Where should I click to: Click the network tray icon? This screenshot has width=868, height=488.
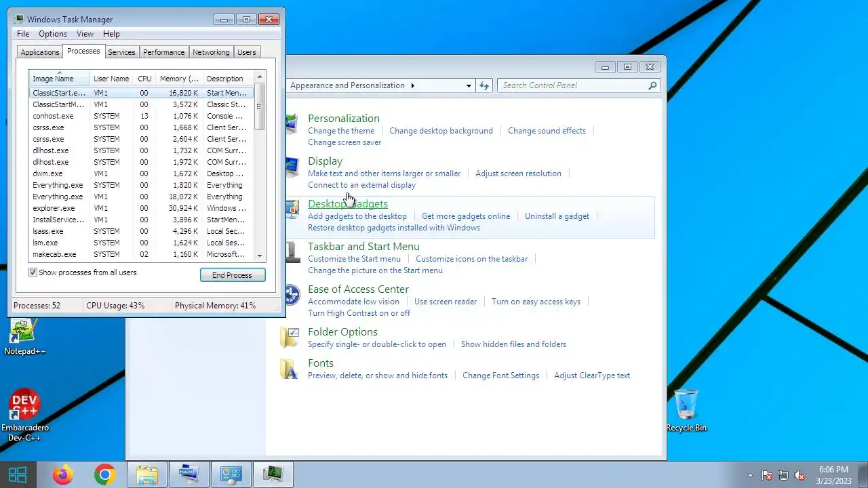(x=783, y=475)
